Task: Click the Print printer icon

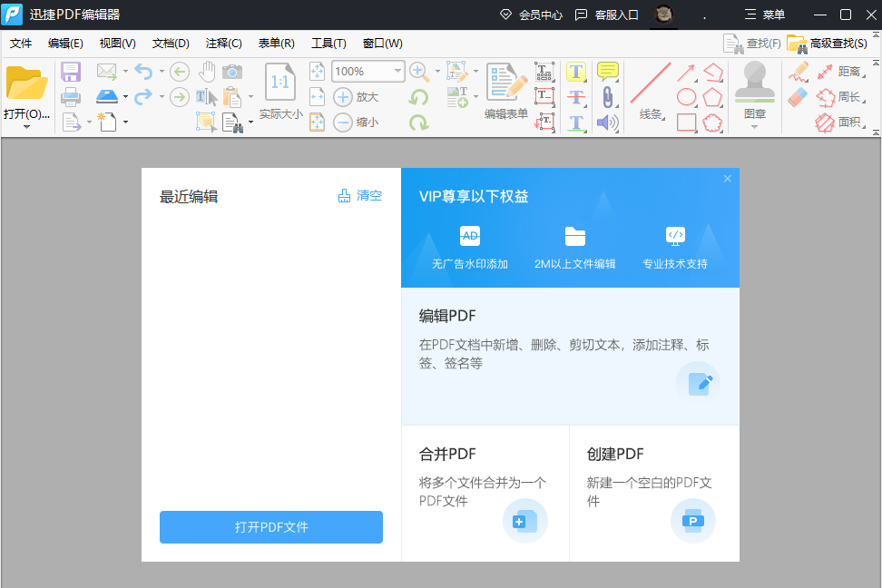Action: point(71,97)
